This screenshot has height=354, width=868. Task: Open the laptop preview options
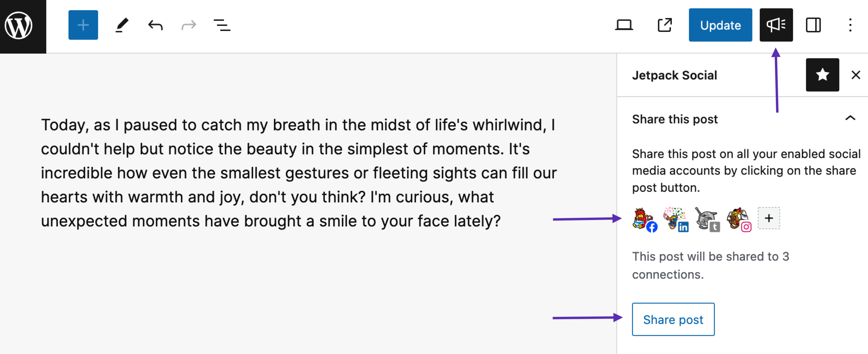click(624, 25)
